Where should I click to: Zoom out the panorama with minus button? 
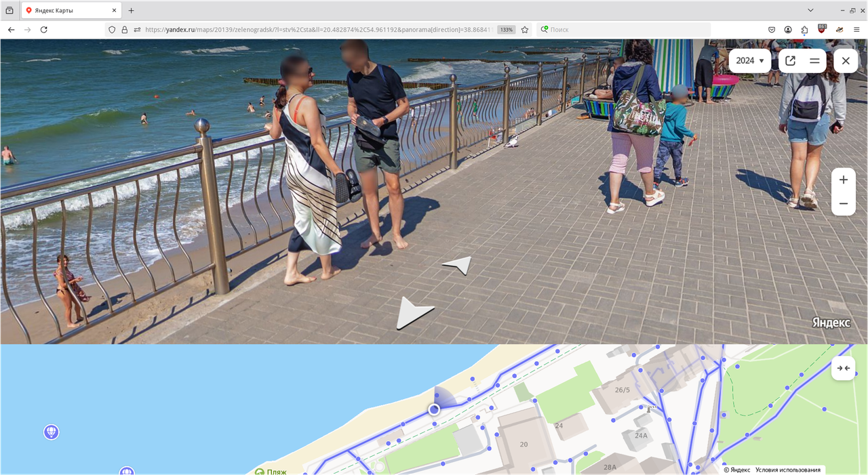tap(844, 204)
